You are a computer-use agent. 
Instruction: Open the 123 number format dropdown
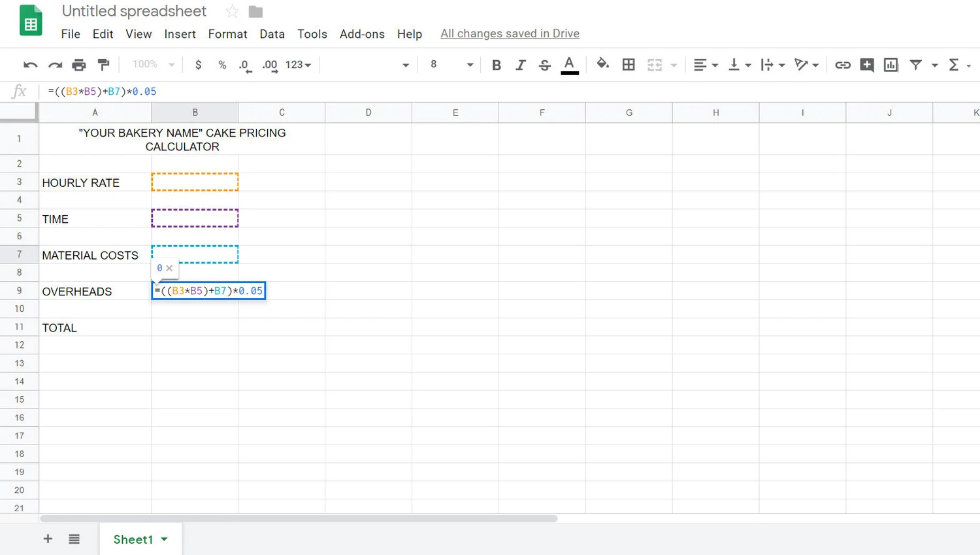pyautogui.click(x=298, y=65)
